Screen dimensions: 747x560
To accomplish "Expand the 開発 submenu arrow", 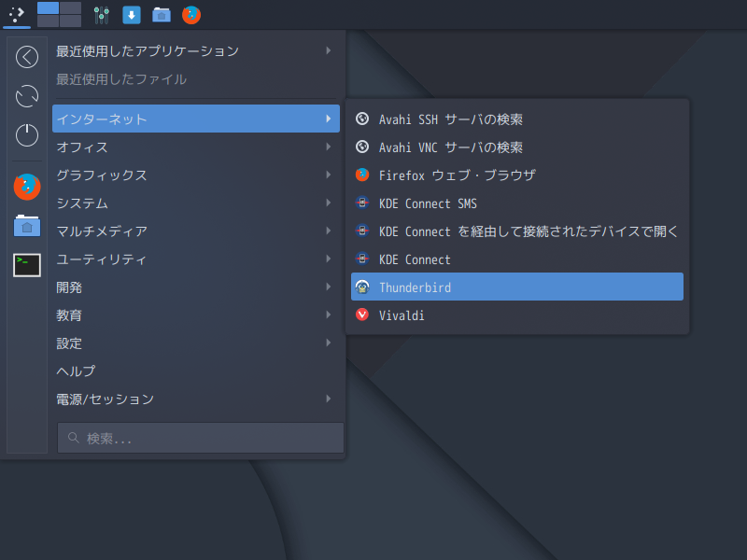I will [329, 287].
